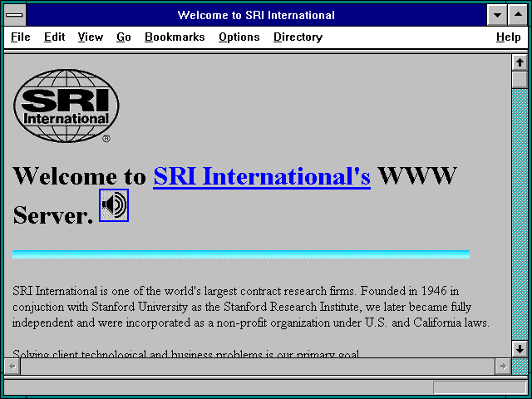Click the 'non-profit organization' text
This screenshot has height=399, width=532.
pos(273,323)
